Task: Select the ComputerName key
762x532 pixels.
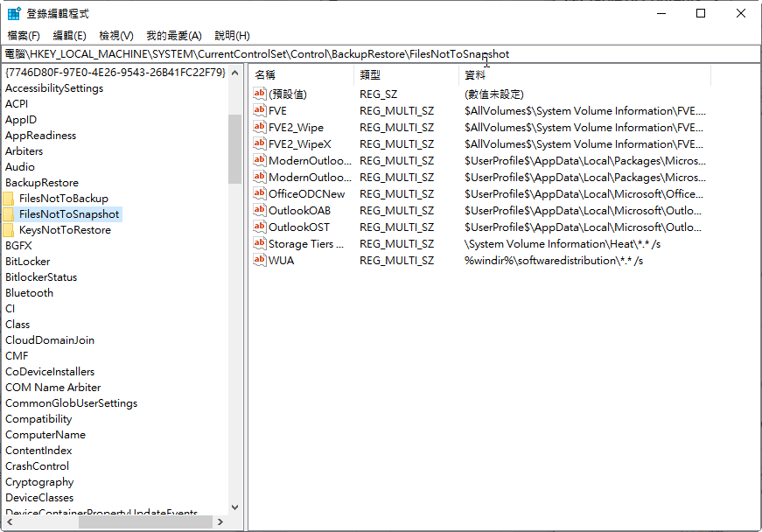Action: coord(45,435)
